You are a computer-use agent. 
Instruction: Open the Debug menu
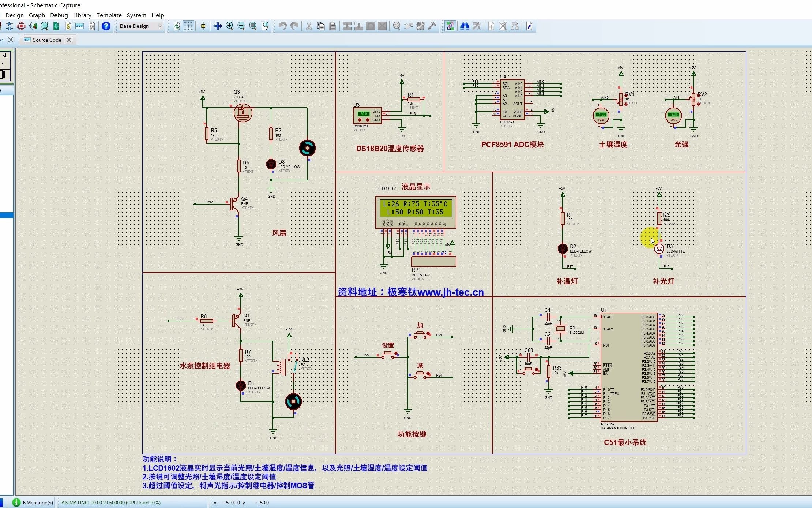[59, 15]
